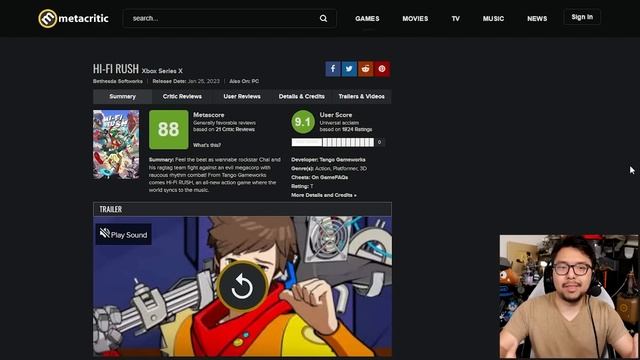Click More Details and Credits link
The height and width of the screenshot is (360, 640).
click(324, 195)
